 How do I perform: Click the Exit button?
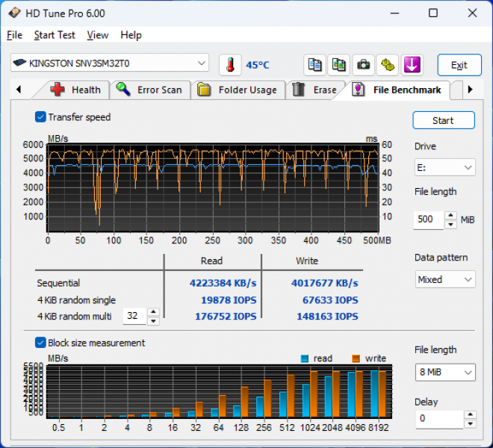click(x=459, y=65)
